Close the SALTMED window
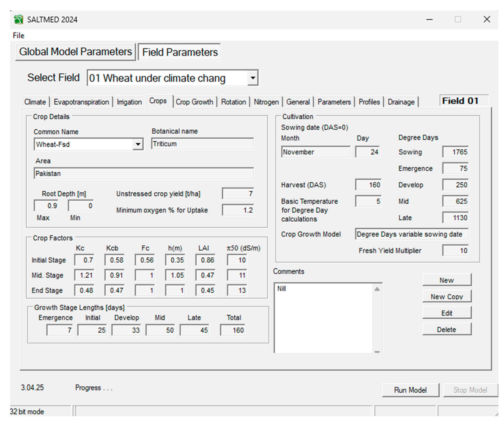The height and width of the screenshot is (426, 504). (487, 19)
